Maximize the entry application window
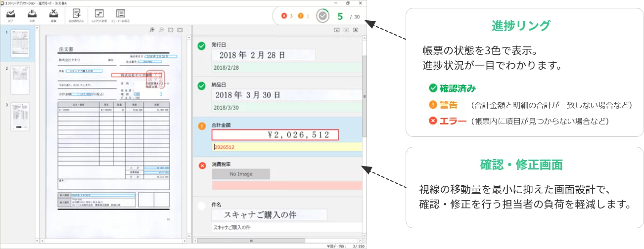Screen dimensions: 644x249 tap(348, 3)
